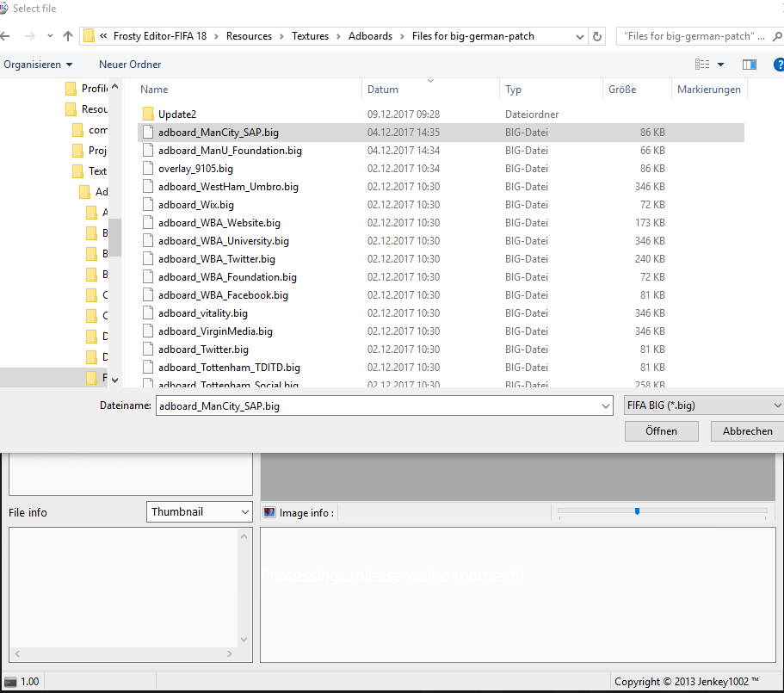Open the FIFA BIG file type dropdown
Screen dimensions: 784x693
coord(703,405)
